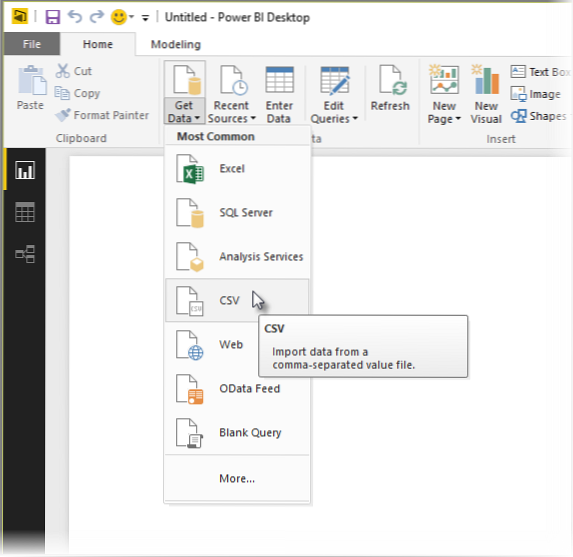The image size is (573, 557).
Task: Copy the selection
Action: coord(77,93)
